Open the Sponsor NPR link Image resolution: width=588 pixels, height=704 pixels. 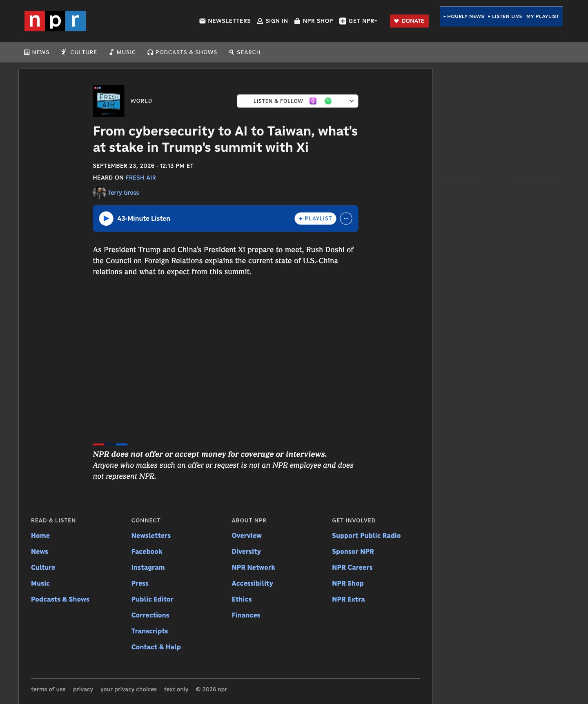click(353, 551)
